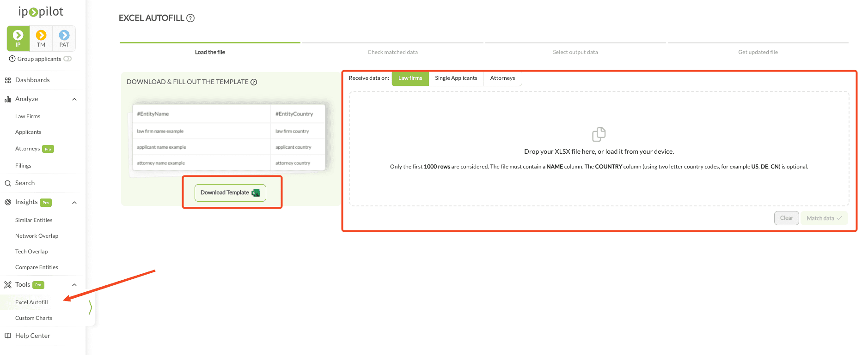This screenshot has width=868, height=355.
Task: Click the Search magnifier icon
Action: pyautogui.click(x=8, y=183)
